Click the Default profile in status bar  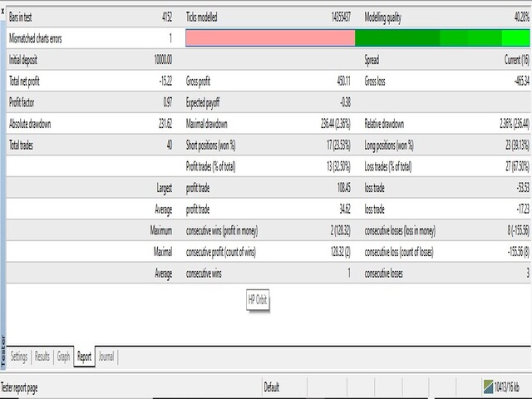pos(272,387)
